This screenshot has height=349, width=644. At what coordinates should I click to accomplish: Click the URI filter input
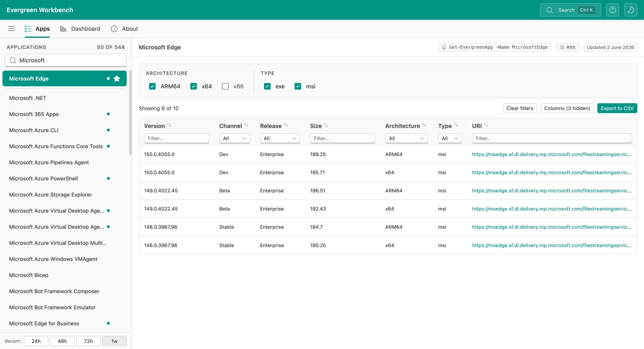click(x=552, y=138)
